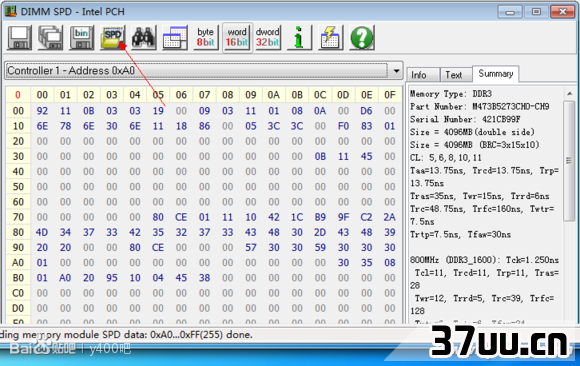Select hex cell 92 in row 00
Image resolution: width=580 pixels, height=366 pixels.
point(42,111)
